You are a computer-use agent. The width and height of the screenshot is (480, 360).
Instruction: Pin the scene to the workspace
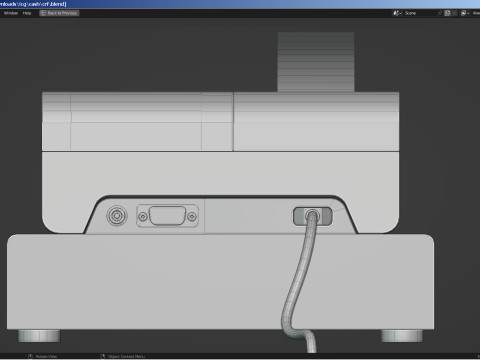click(440, 13)
